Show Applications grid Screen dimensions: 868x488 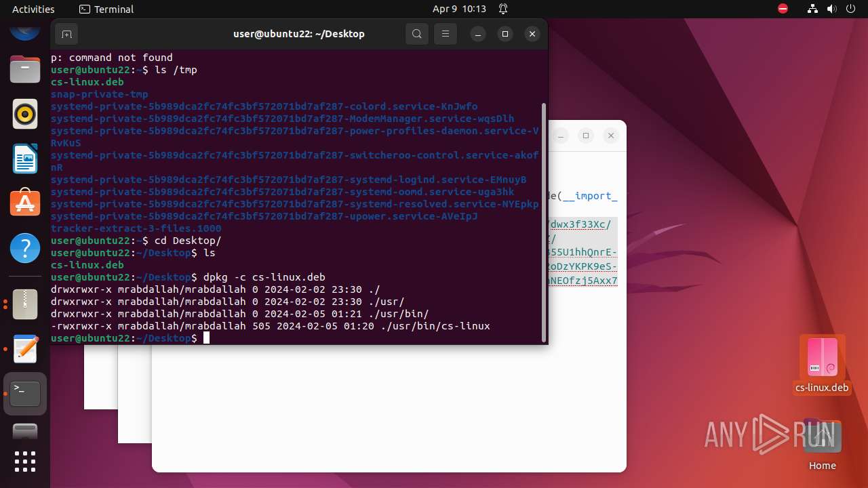pos(25,462)
